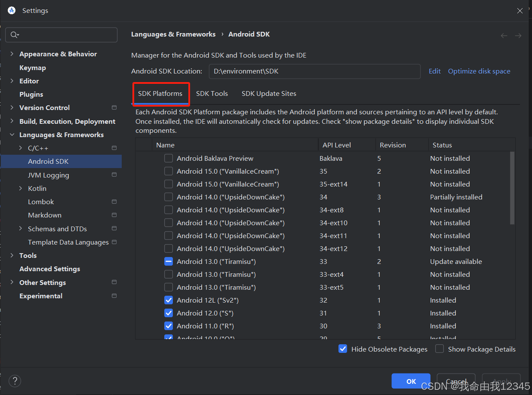Click the OK button
The image size is (532, 395).
[x=411, y=381]
